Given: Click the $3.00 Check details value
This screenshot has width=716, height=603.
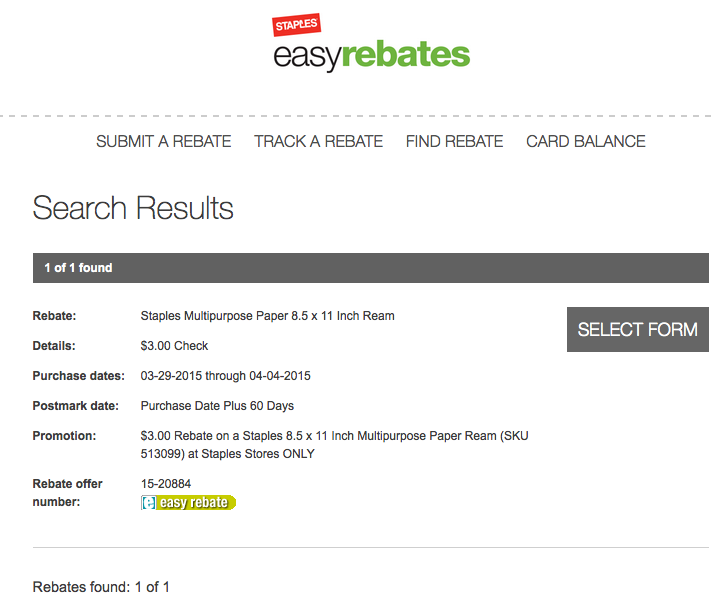Looking at the screenshot, I should (x=174, y=346).
